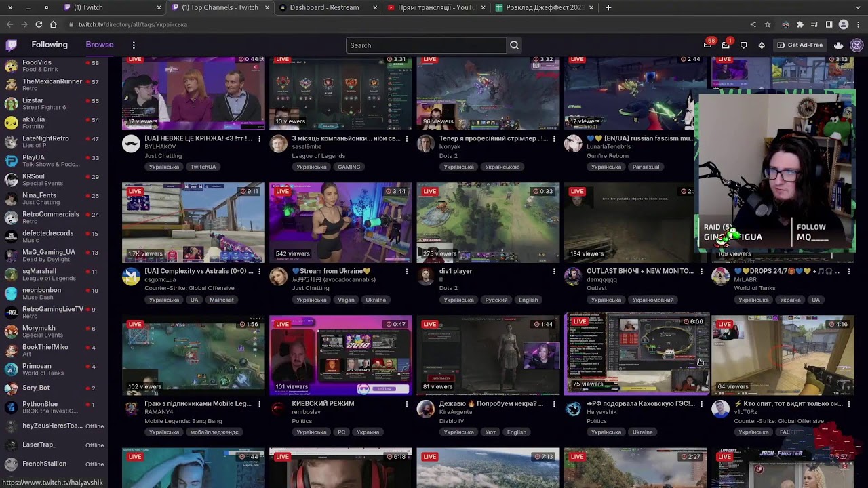Viewport: 868px width, 488px height.
Task: Open options menu for Stream from Ukraine card
Action: coord(406,272)
